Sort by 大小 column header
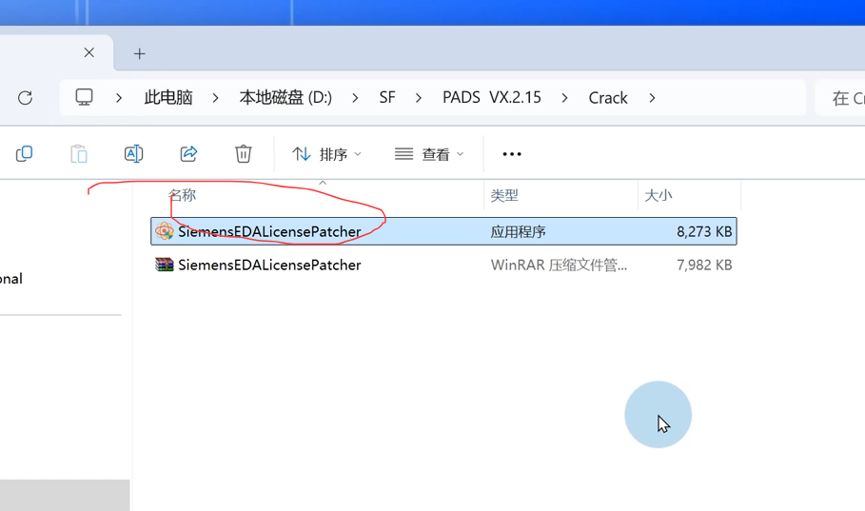Image resolution: width=865 pixels, height=511 pixels. (658, 195)
